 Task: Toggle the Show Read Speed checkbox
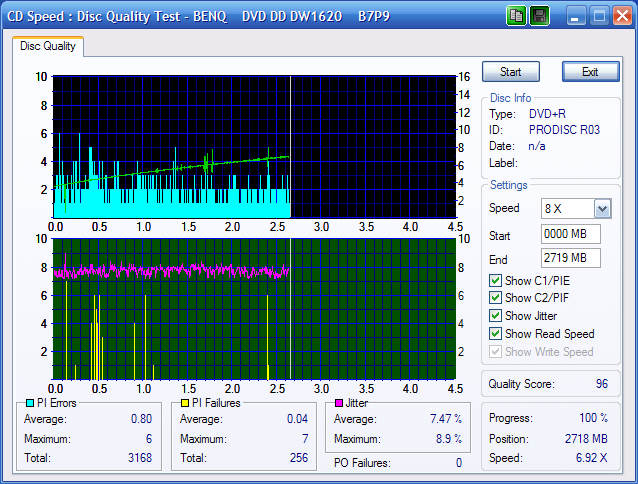(495, 334)
